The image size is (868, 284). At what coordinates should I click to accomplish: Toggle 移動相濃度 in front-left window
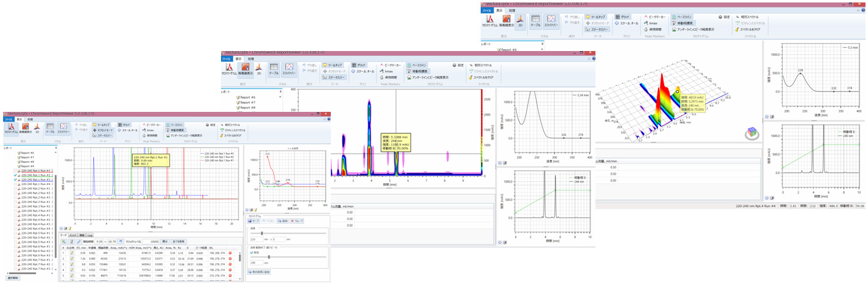click(x=176, y=130)
